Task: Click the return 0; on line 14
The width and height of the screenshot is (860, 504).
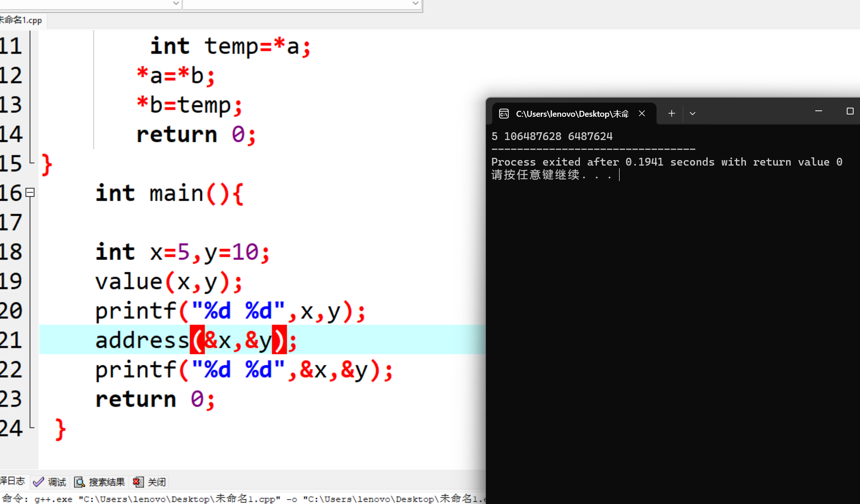Action: [196, 135]
